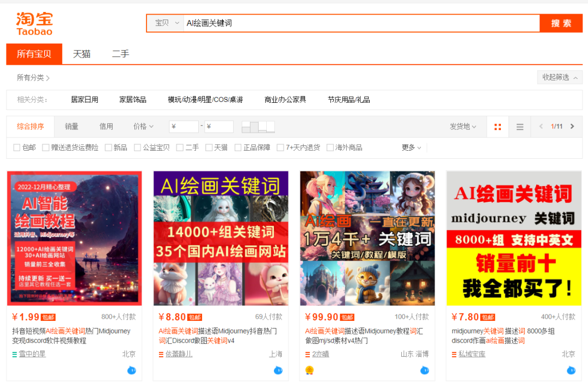Viewport: 588px width, 384px height.
Task: Switch to the 天猫 tab
Action: coord(81,54)
